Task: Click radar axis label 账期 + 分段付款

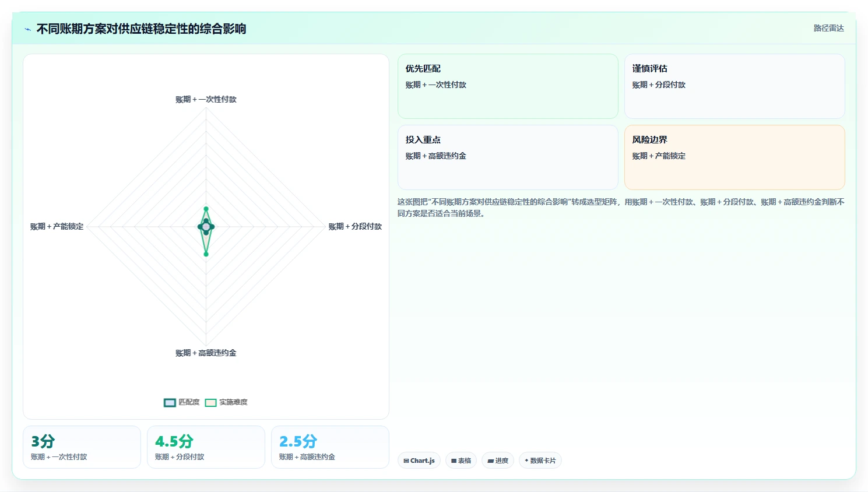Action: point(355,227)
